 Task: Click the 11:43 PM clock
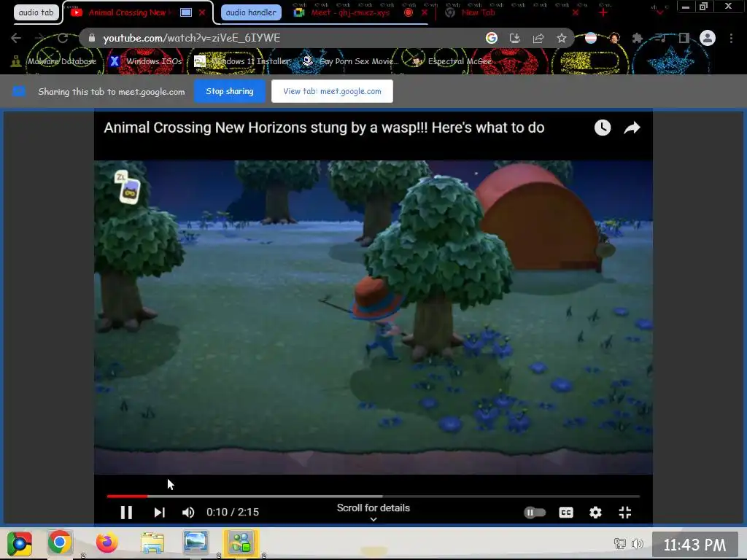pyautogui.click(x=694, y=544)
